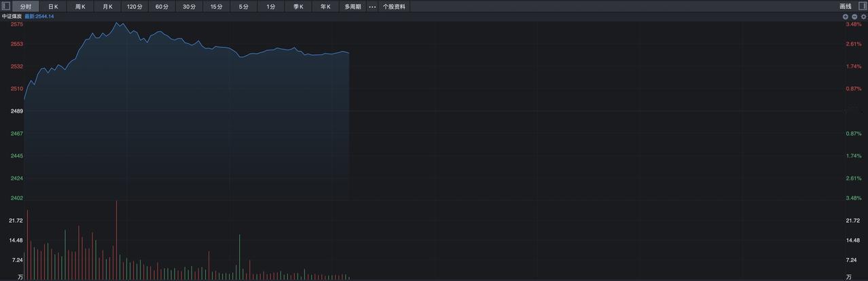Image resolution: width=868 pixels, height=281 pixels.
Task: Open the more periods ellipsis menu
Action: (372, 7)
